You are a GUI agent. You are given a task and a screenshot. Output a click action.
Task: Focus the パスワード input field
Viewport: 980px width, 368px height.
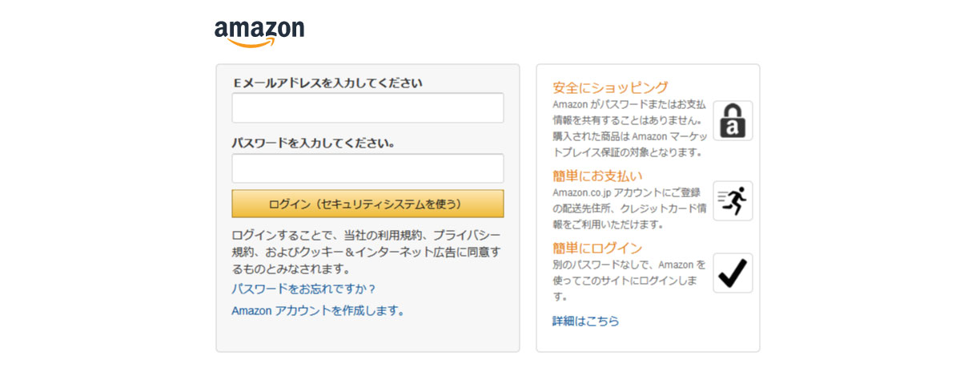pos(367,168)
